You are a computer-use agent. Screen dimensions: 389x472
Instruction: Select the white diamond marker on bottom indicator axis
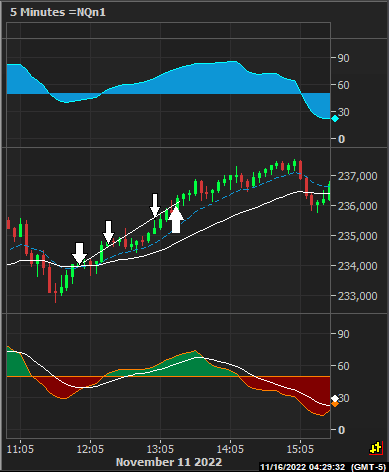[x=335, y=399]
